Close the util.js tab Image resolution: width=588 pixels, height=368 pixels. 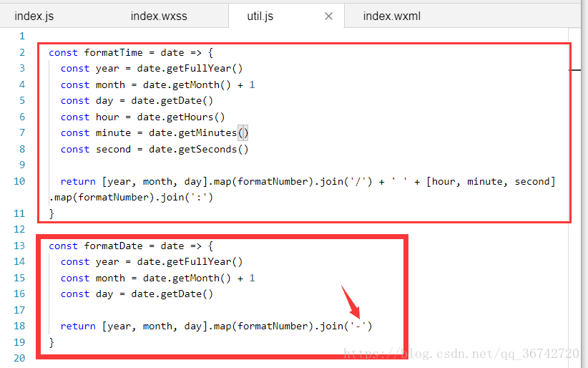(328, 16)
